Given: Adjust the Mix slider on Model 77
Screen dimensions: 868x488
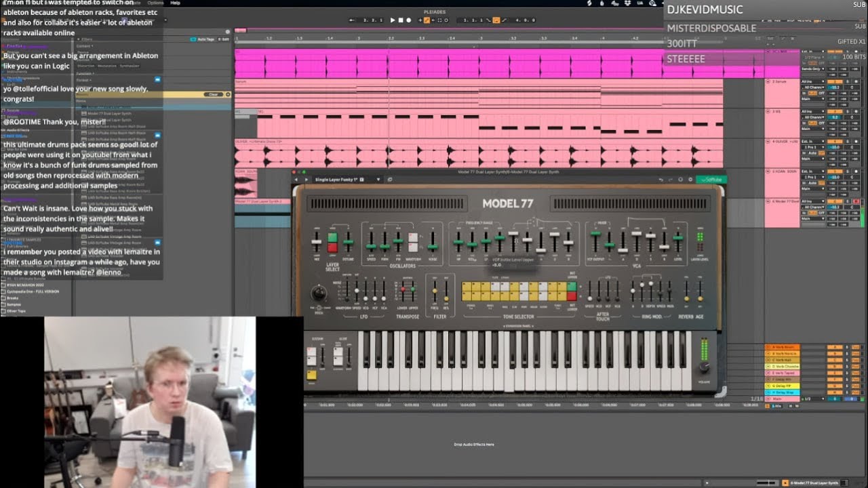Looking at the screenshot, I should [316, 242].
